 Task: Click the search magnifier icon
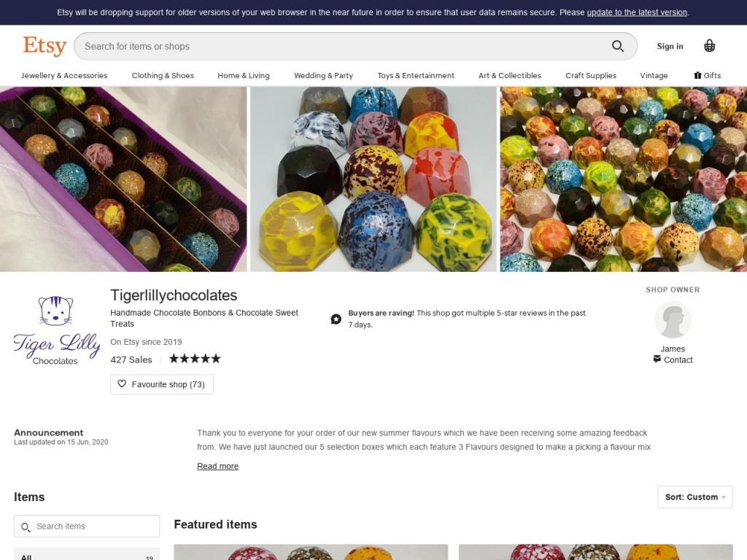[618, 46]
